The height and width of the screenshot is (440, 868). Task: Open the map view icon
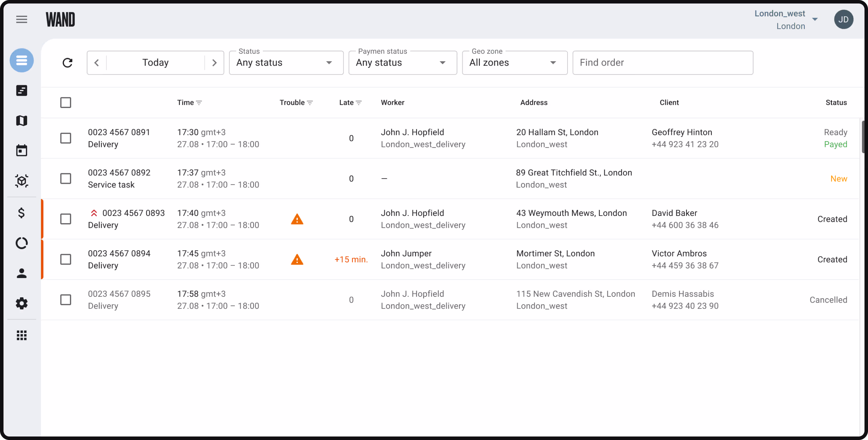click(22, 121)
